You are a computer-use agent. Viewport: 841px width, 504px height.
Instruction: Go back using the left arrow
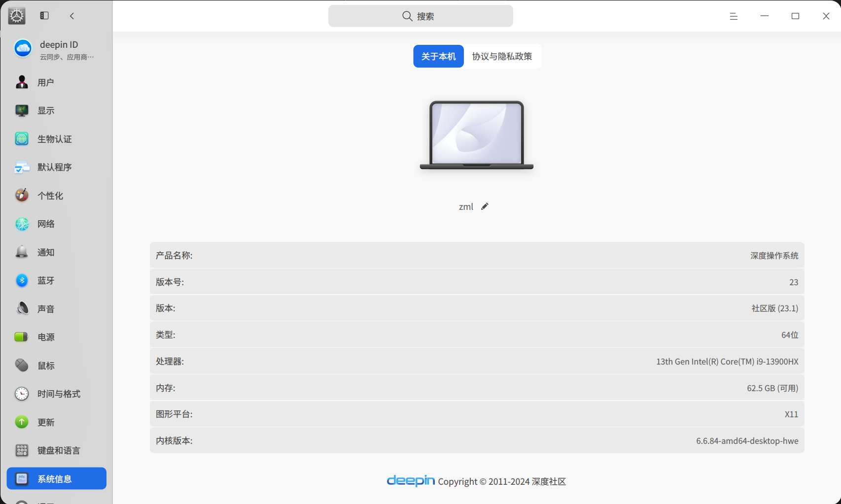point(72,16)
